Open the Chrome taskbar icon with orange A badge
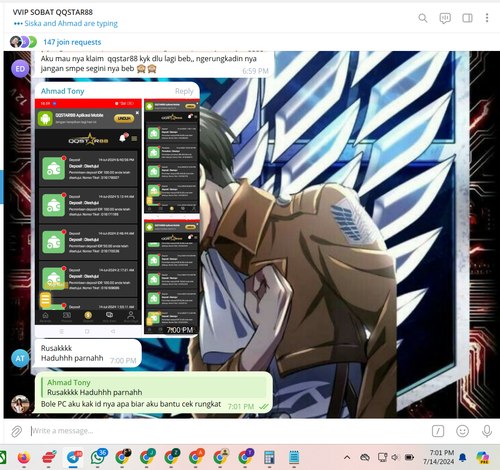 pyautogui.click(x=196, y=457)
